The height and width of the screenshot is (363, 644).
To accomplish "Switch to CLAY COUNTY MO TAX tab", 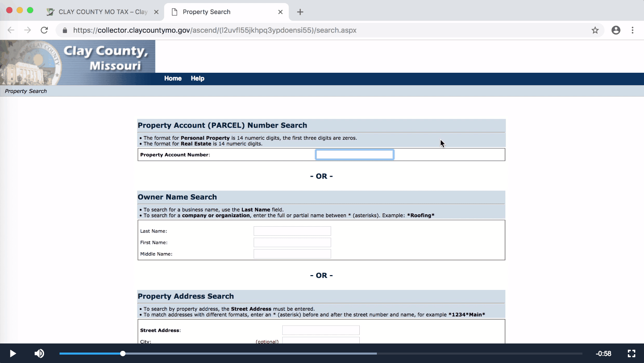I will click(101, 12).
